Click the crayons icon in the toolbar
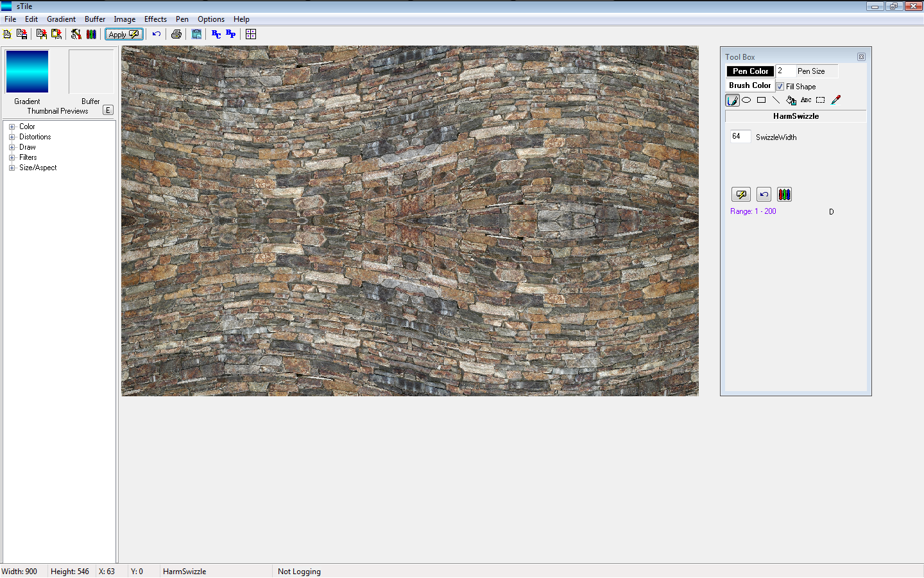 91,33
